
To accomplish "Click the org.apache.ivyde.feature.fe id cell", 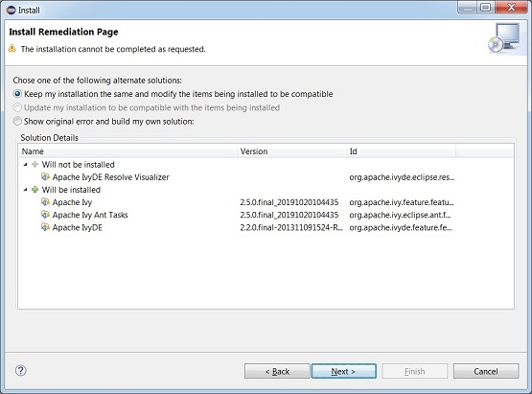I will (x=401, y=227).
